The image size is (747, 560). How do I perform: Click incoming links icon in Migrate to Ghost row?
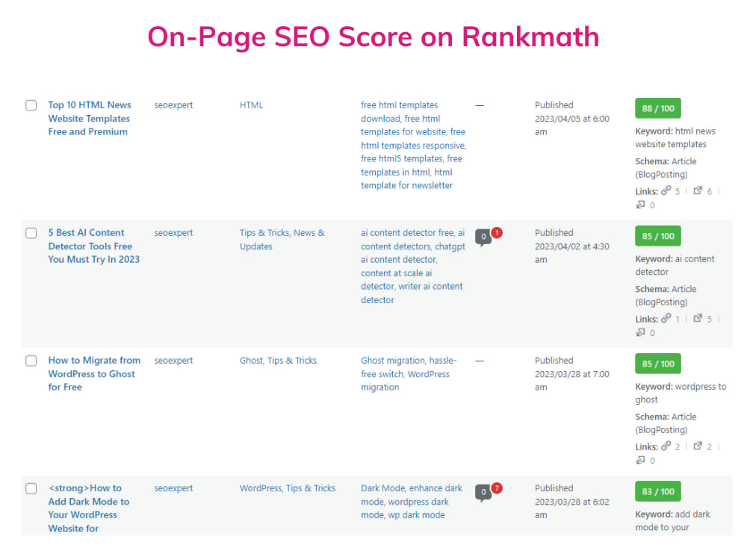pyautogui.click(x=641, y=459)
